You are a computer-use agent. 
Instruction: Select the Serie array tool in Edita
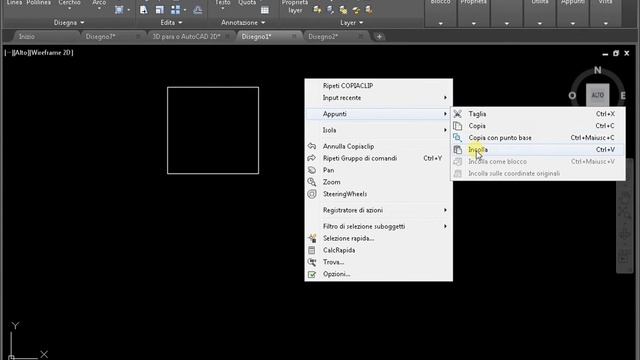(176, 10)
